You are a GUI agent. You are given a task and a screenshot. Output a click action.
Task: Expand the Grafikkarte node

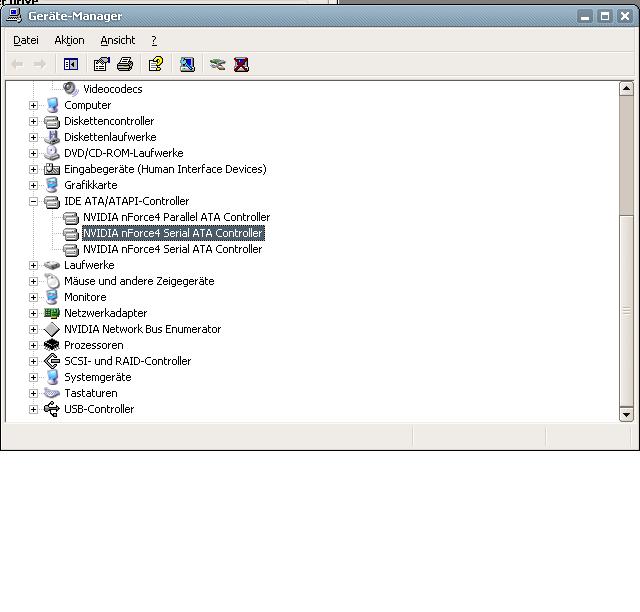tap(33, 185)
